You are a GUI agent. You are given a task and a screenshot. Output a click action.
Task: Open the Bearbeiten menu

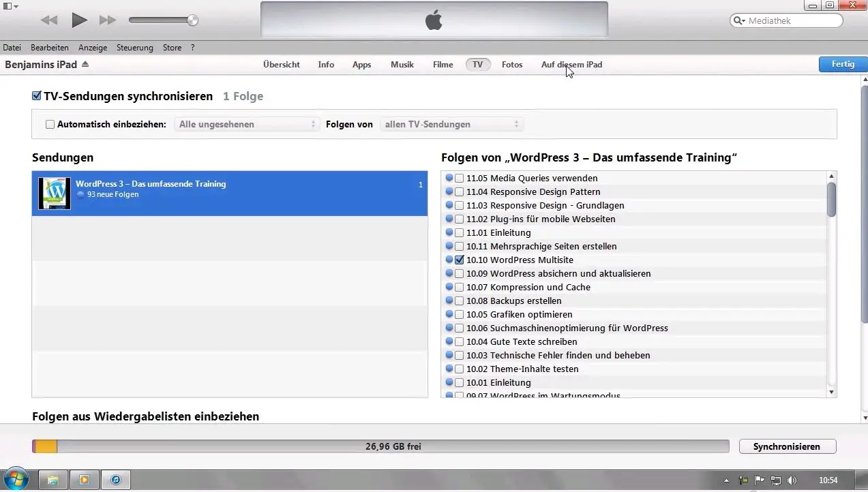[x=50, y=48]
